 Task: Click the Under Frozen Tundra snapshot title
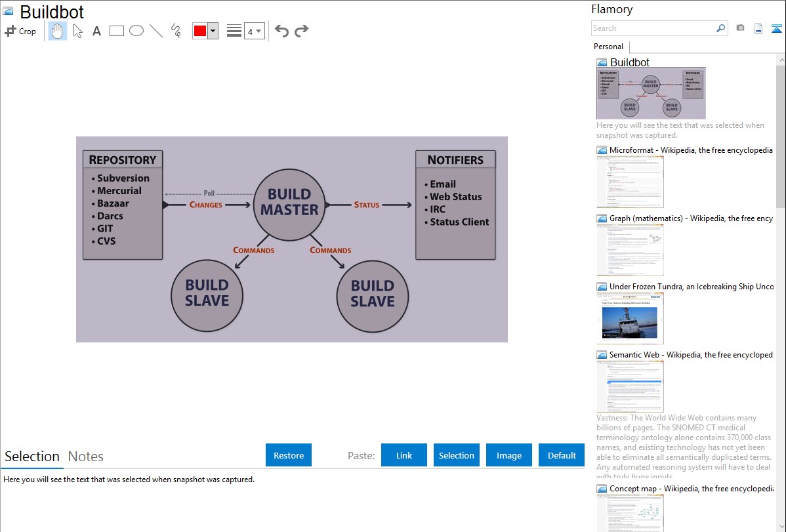point(692,286)
